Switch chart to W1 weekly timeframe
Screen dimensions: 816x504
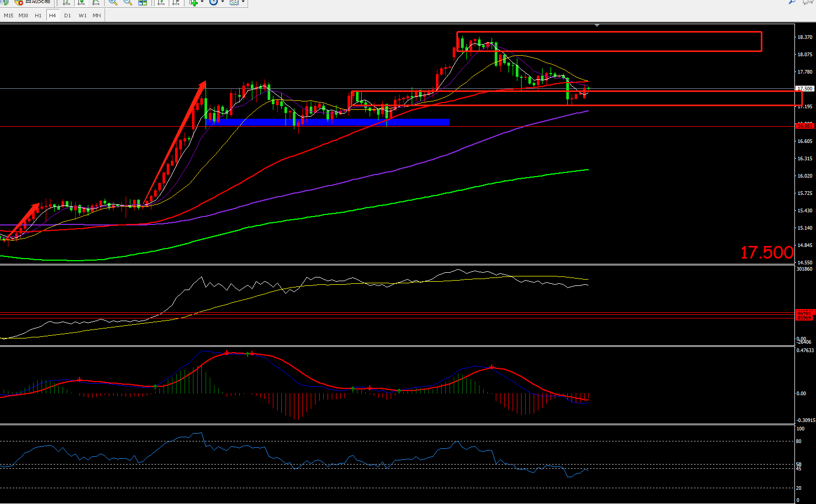pyautogui.click(x=83, y=16)
